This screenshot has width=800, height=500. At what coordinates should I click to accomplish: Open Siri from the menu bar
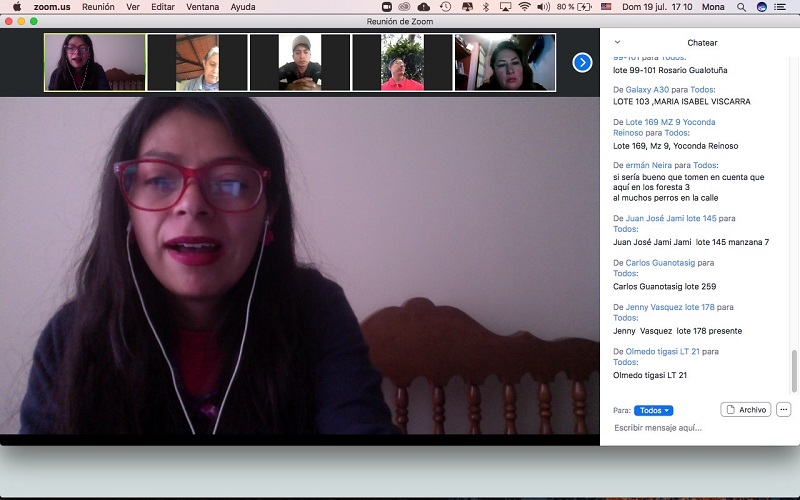pos(762,7)
